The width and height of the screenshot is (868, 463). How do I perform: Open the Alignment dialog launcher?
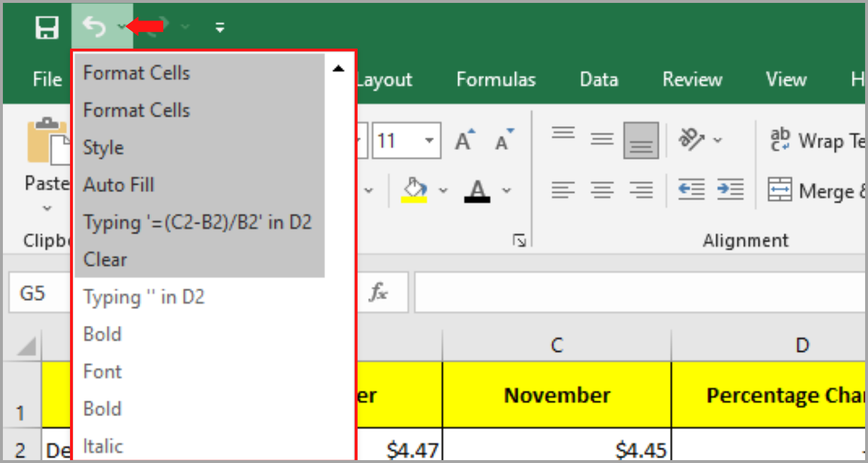[519, 239]
